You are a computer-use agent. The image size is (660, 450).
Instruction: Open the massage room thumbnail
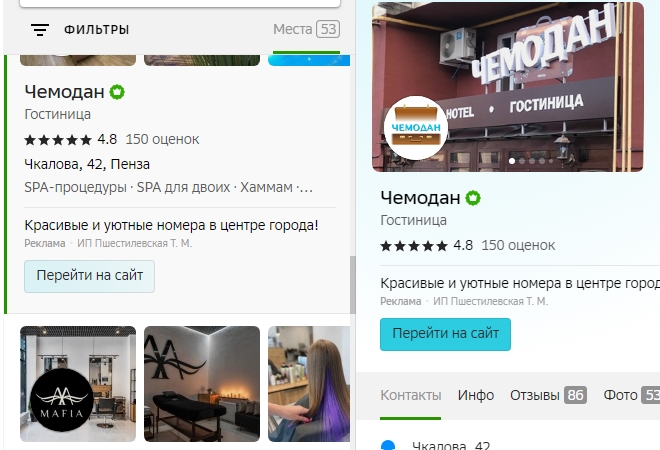(202, 384)
